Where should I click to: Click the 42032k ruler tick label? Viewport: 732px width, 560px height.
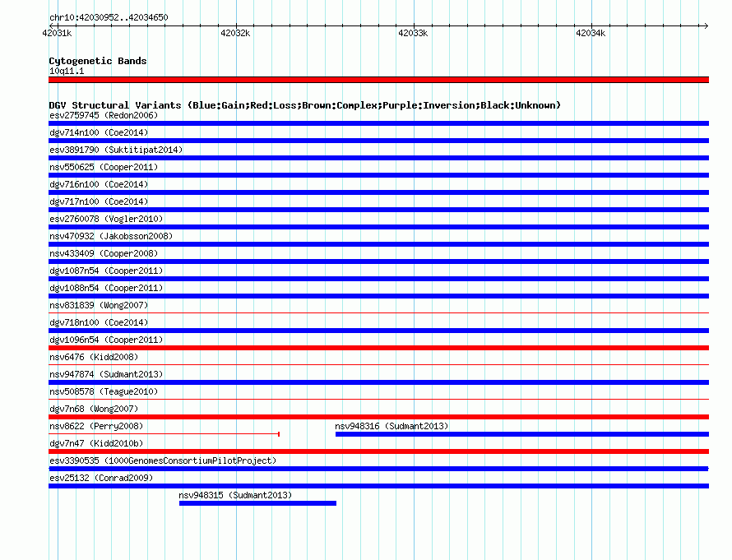click(235, 33)
